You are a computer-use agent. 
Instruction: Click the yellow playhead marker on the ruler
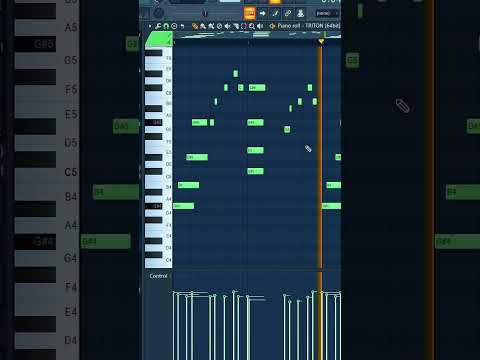tap(321, 41)
